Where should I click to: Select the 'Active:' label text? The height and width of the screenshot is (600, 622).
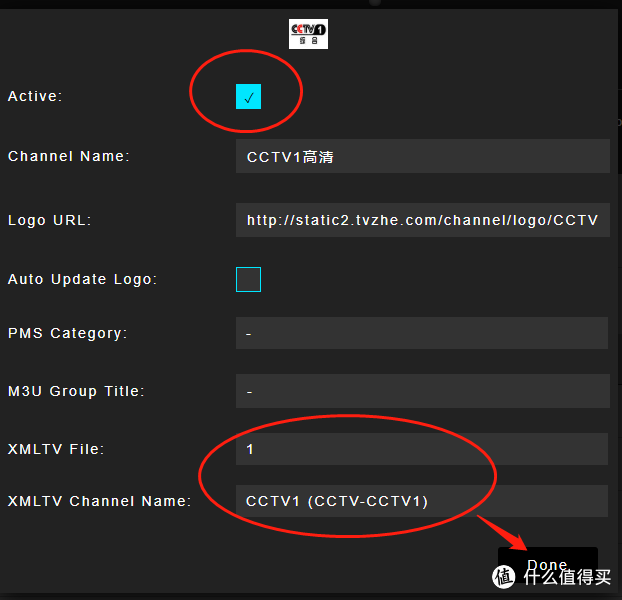coord(35,96)
